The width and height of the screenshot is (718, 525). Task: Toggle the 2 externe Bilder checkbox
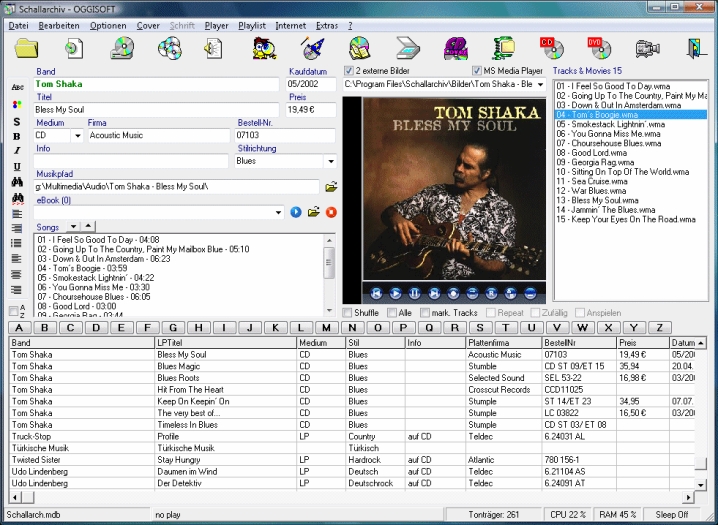tap(348, 71)
